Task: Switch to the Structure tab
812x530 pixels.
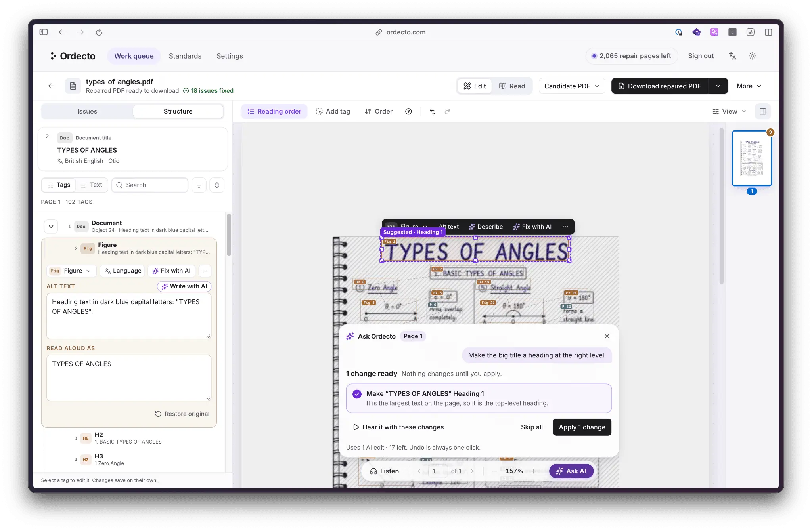Action: coord(178,111)
